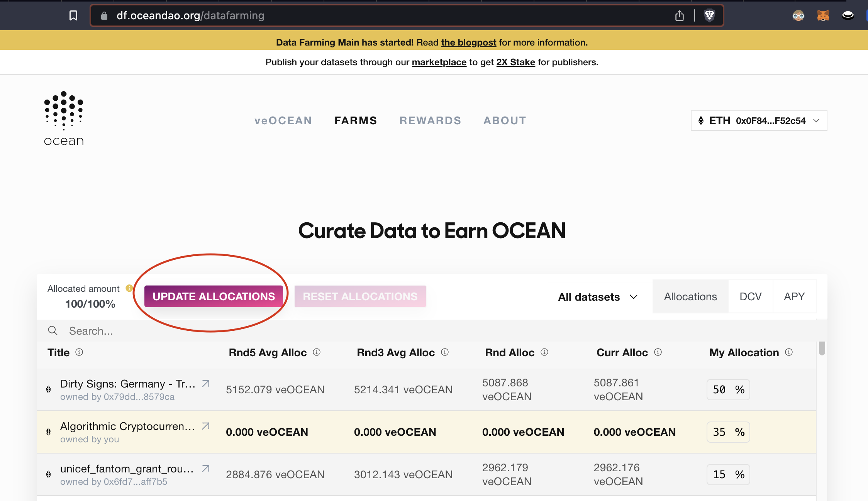Click the 100/100% allocated amount value
Image resolution: width=868 pixels, height=501 pixels.
[x=90, y=304]
